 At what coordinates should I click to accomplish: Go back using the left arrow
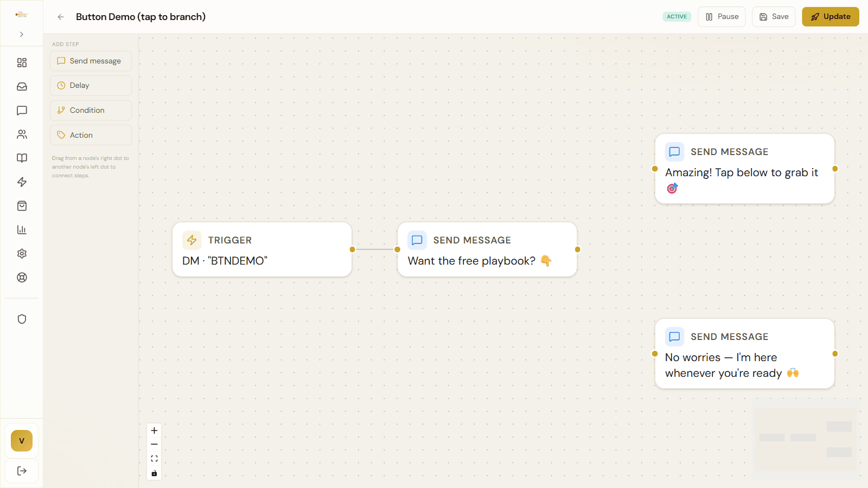tap(61, 17)
